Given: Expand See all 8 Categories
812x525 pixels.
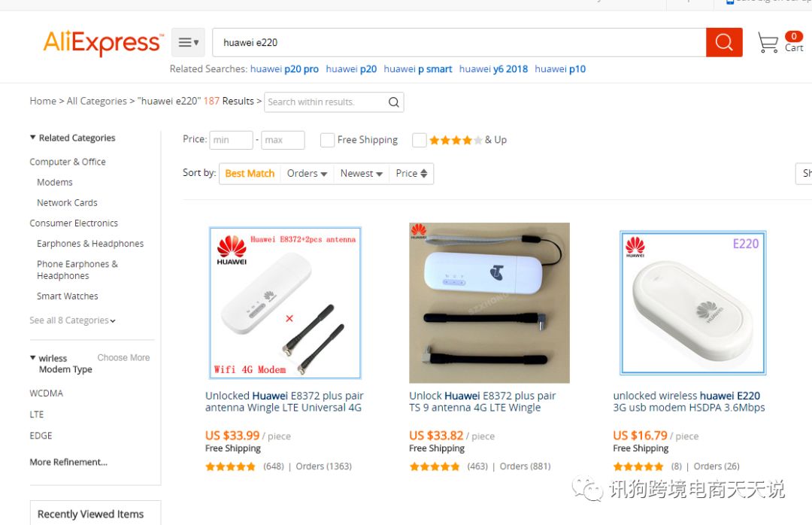Looking at the screenshot, I should coord(72,320).
